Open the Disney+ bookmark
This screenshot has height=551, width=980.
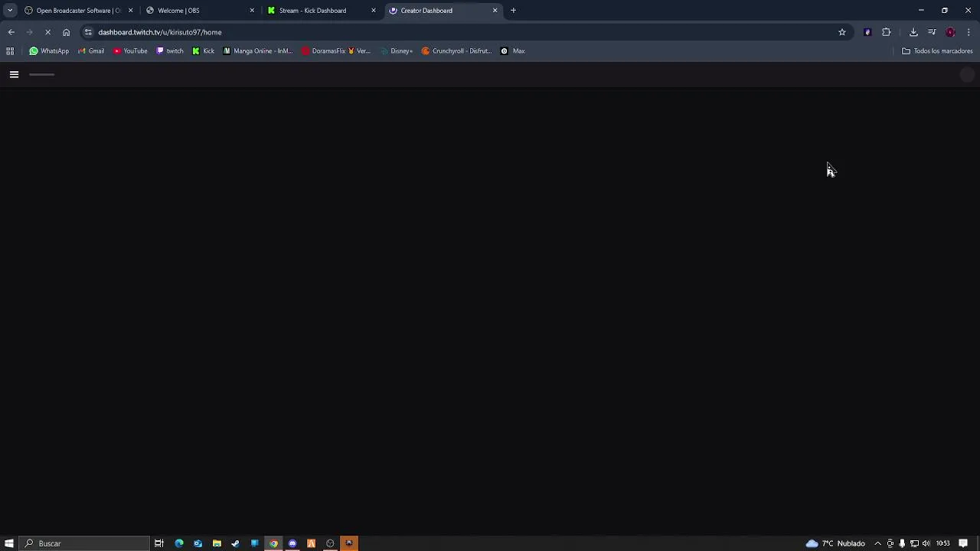(x=397, y=51)
